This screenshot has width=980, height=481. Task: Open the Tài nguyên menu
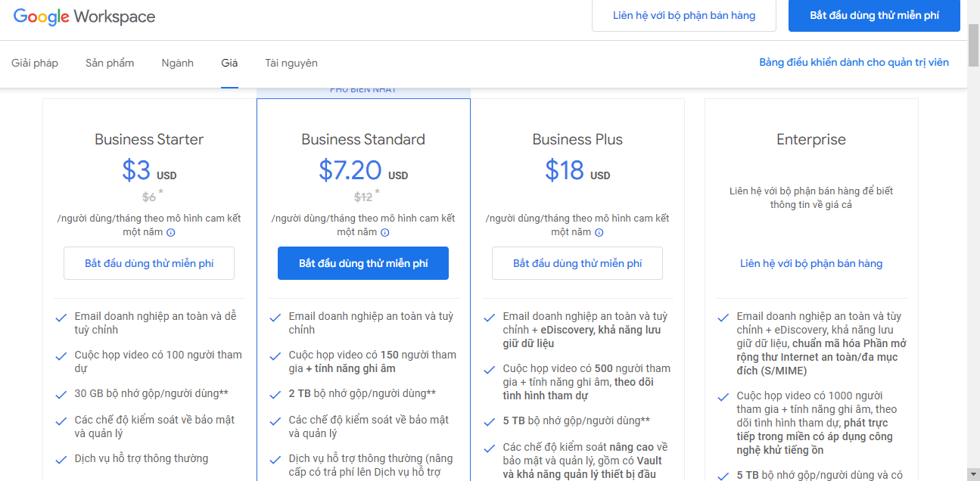pos(291,63)
